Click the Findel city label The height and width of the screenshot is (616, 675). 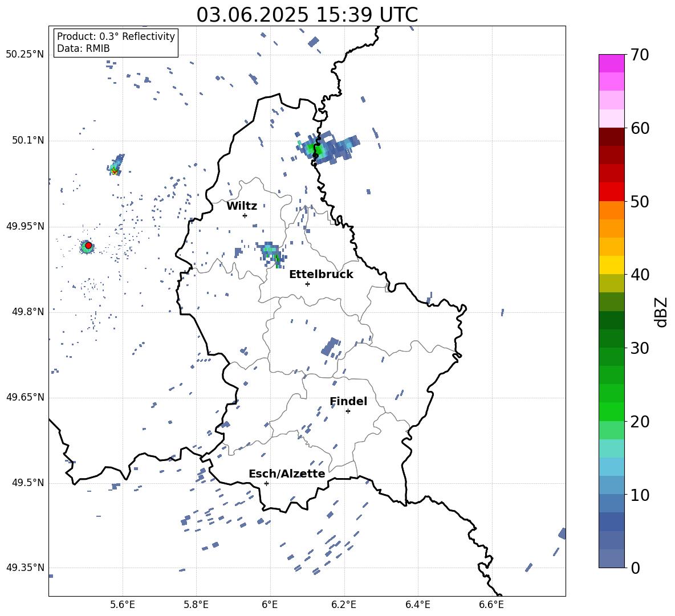(348, 401)
